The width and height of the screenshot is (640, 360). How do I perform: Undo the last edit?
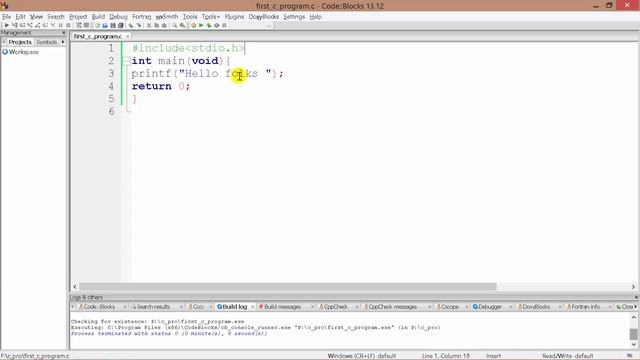point(131,25)
